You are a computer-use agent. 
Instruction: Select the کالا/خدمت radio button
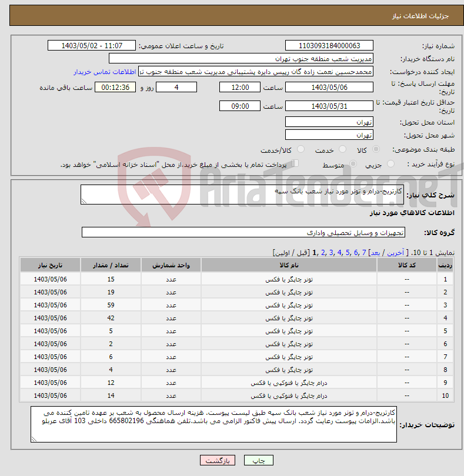point(301,149)
